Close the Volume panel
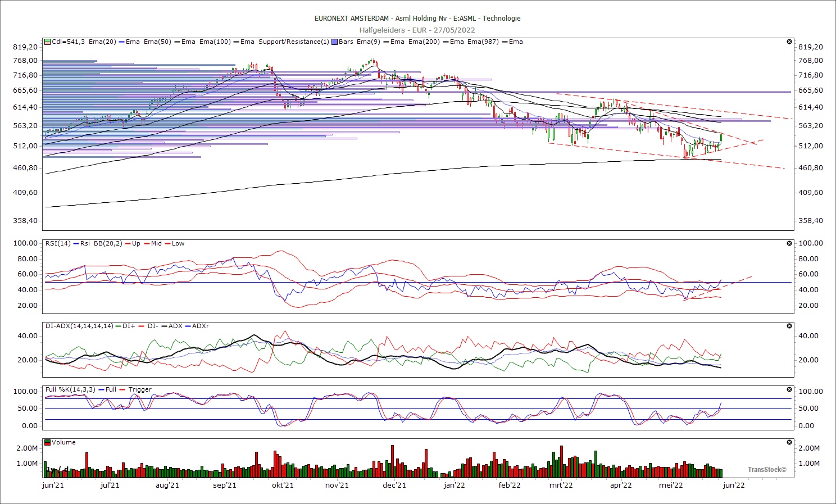 pos(789,442)
